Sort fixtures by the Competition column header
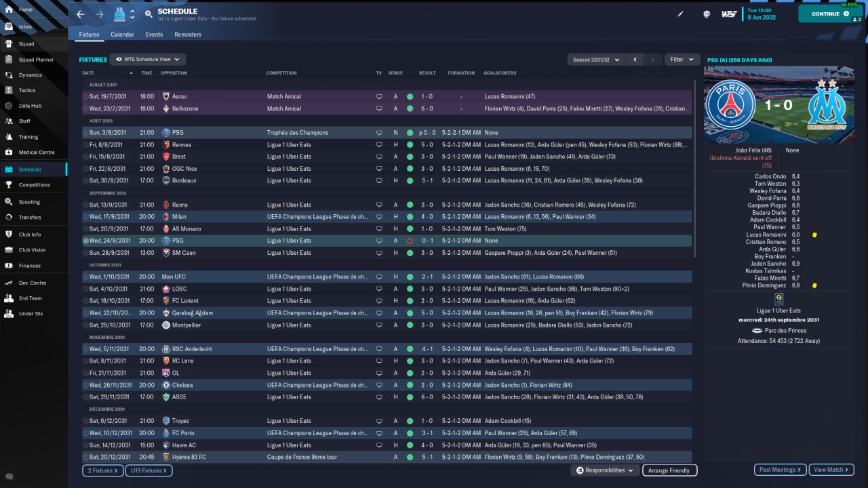 pos(281,73)
